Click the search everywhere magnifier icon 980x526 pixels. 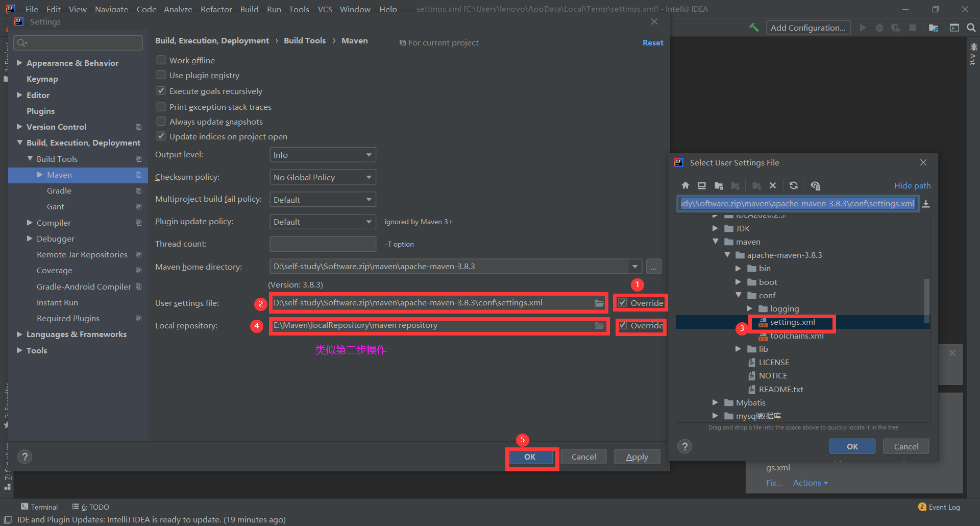pos(971,28)
